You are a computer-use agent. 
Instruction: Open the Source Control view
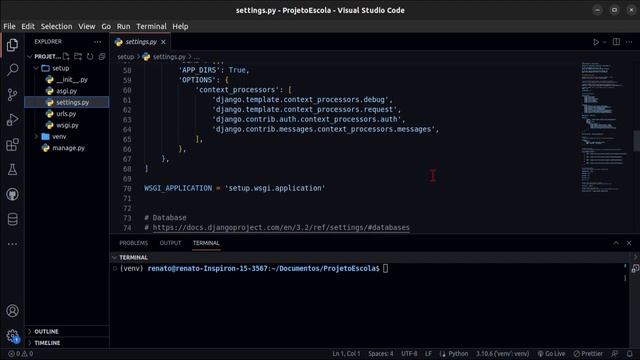[x=12, y=95]
